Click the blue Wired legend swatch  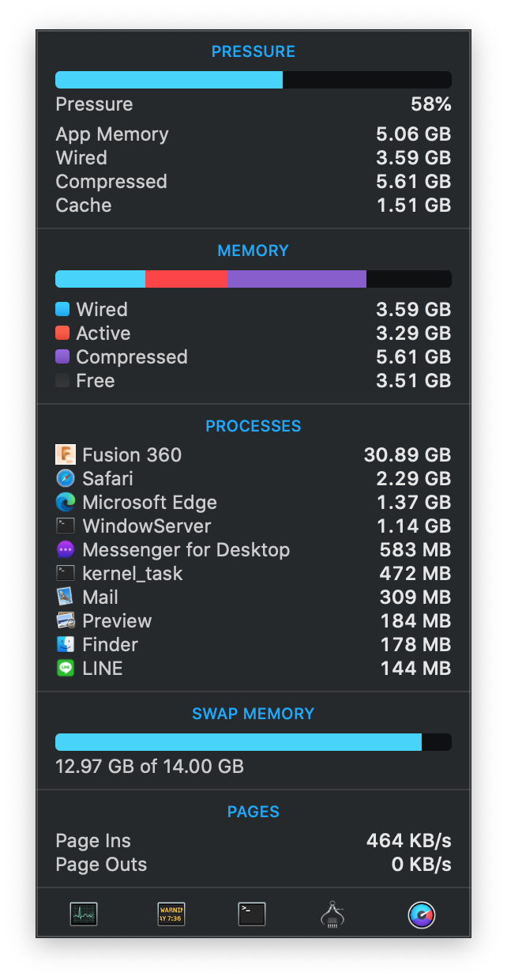[62, 310]
